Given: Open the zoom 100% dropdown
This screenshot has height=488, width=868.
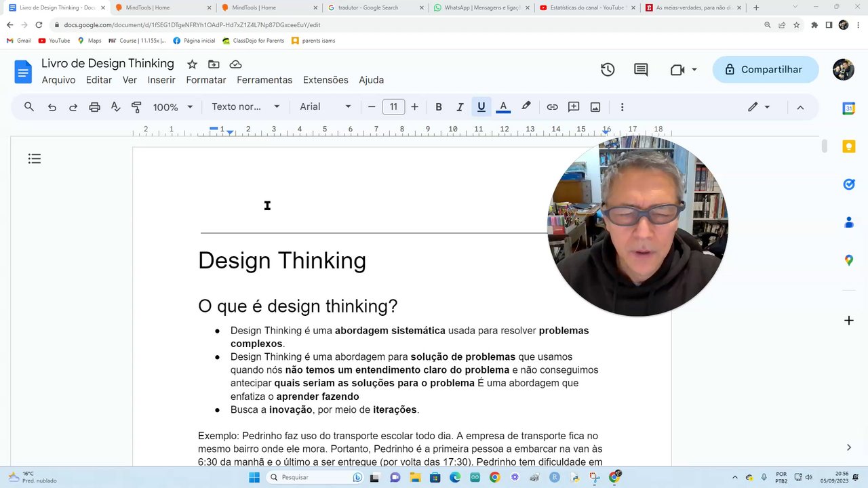Looking at the screenshot, I should (x=172, y=107).
